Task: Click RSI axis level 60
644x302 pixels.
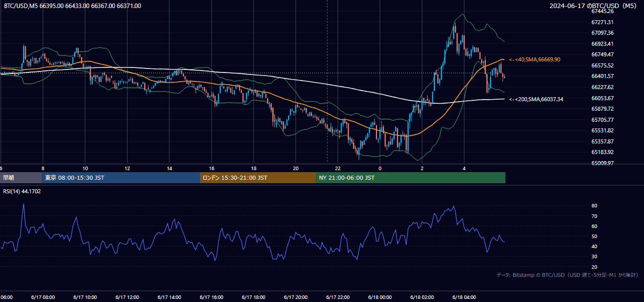Action: click(x=595, y=226)
